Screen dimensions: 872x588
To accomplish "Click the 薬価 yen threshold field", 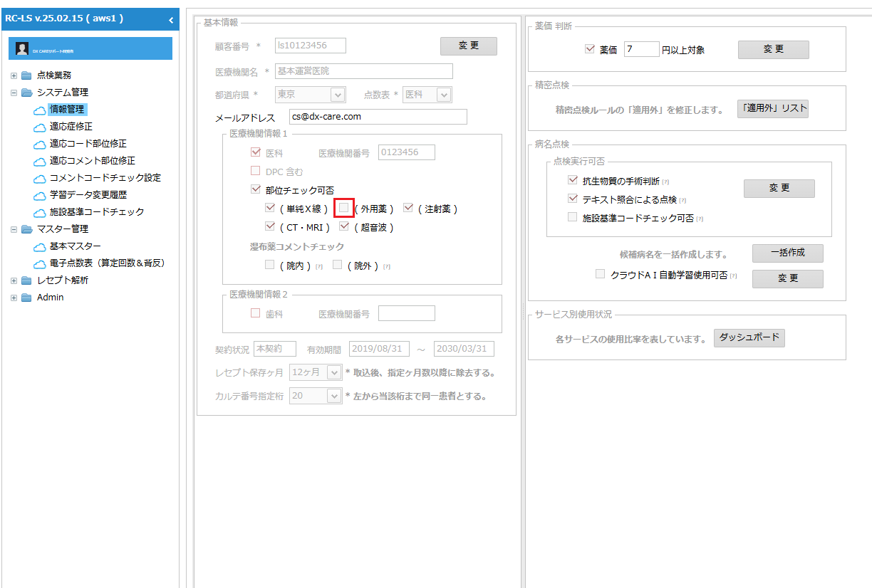I will tap(641, 49).
